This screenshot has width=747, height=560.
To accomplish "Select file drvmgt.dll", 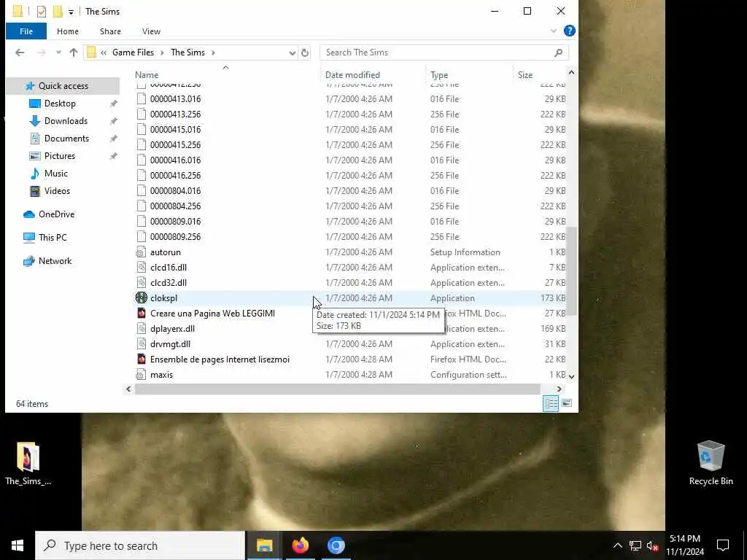I will pyautogui.click(x=170, y=344).
